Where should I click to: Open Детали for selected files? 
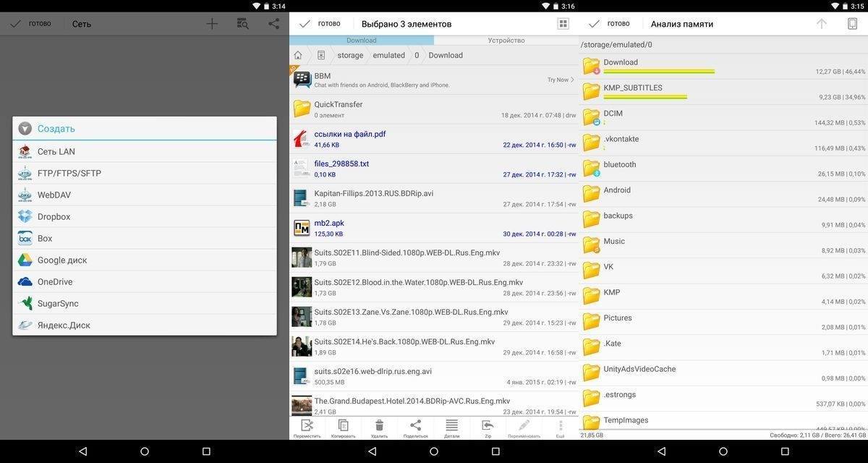point(451,427)
